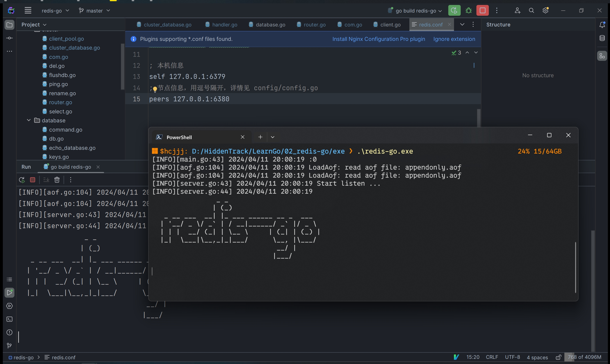Click Install Nginx Configuration Pro plugin

(x=378, y=39)
